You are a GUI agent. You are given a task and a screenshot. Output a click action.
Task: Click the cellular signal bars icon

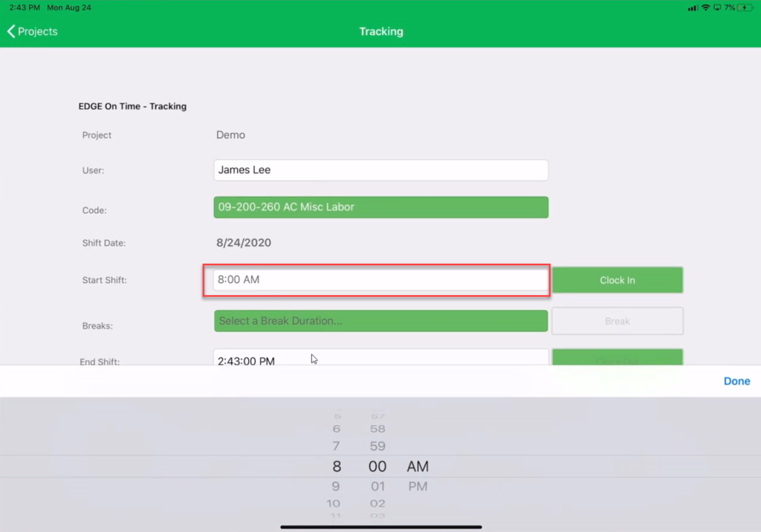(x=694, y=7)
